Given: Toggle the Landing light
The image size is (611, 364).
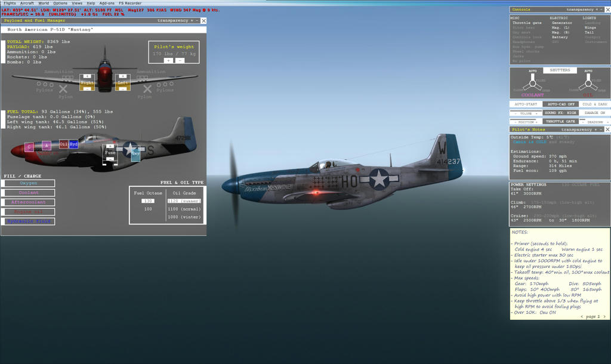Looking at the screenshot, I should [593, 23].
